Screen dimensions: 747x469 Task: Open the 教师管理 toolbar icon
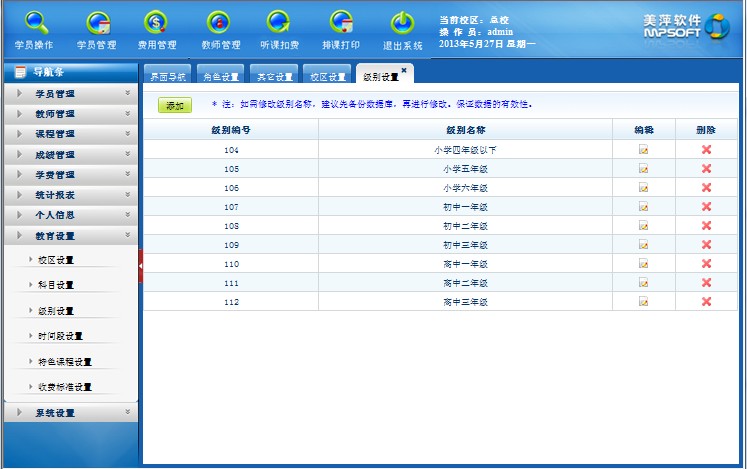[220, 29]
